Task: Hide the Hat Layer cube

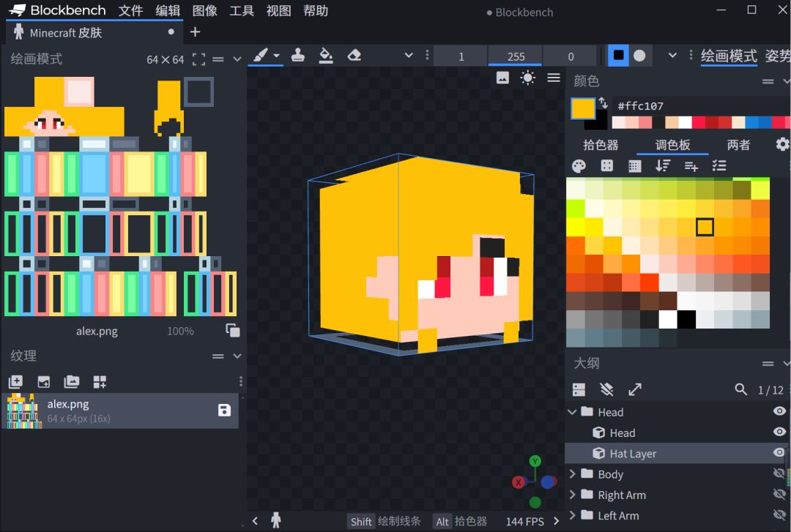Action: point(779,453)
